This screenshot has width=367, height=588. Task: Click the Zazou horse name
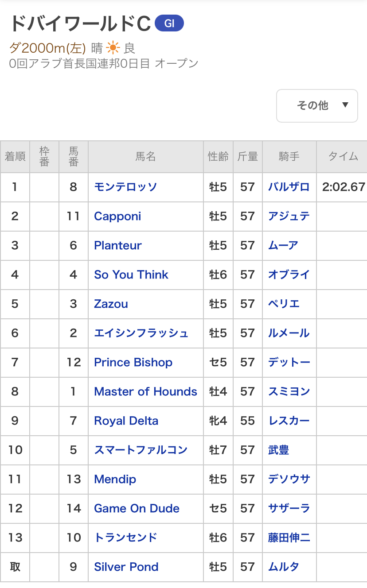point(111,304)
